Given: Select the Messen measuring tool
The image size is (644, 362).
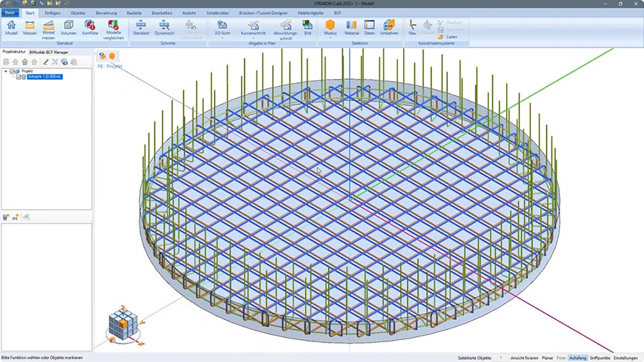Looking at the screenshot, I should tap(30, 28).
